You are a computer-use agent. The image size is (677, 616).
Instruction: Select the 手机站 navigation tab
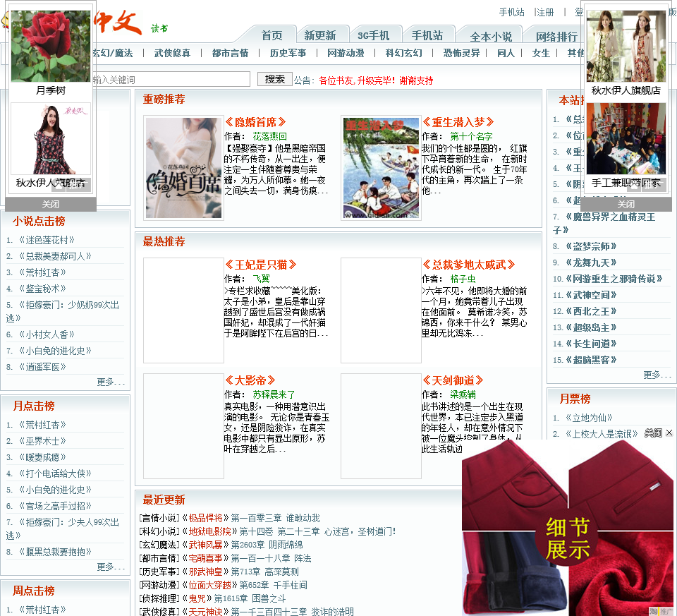pyautogui.click(x=427, y=36)
